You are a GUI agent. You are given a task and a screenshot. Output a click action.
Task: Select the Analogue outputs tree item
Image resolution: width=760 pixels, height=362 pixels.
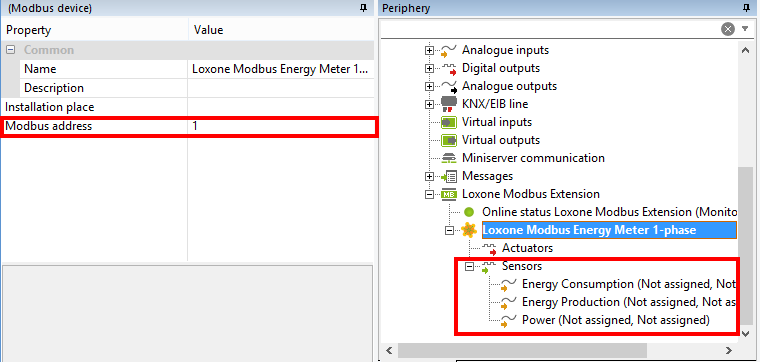tap(509, 86)
